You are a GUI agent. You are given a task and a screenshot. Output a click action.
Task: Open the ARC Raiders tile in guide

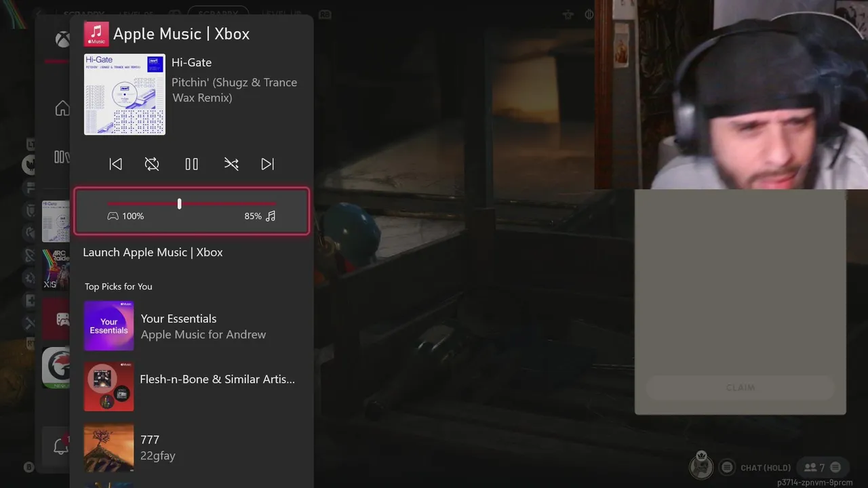(x=56, y=269)
